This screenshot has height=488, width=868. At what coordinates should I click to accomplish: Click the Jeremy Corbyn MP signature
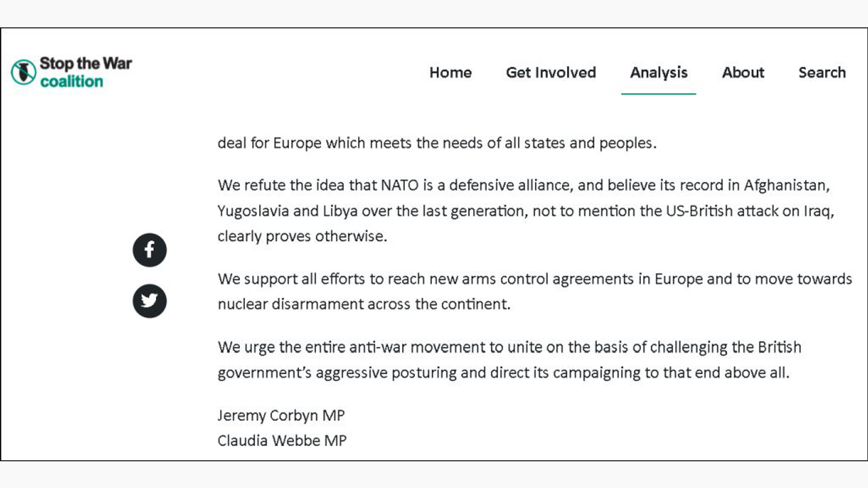[x=281, y=415]
